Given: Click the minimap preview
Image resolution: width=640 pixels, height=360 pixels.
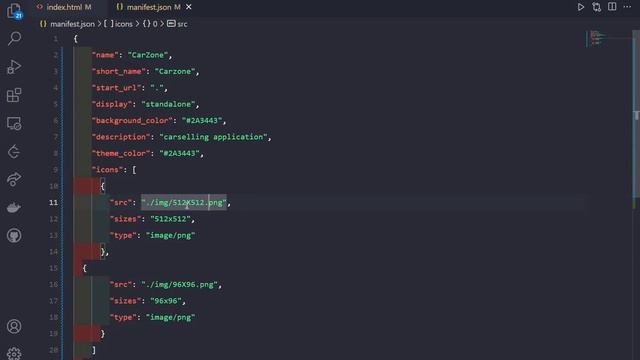Looking at the screenshot, I should [598, 38].
